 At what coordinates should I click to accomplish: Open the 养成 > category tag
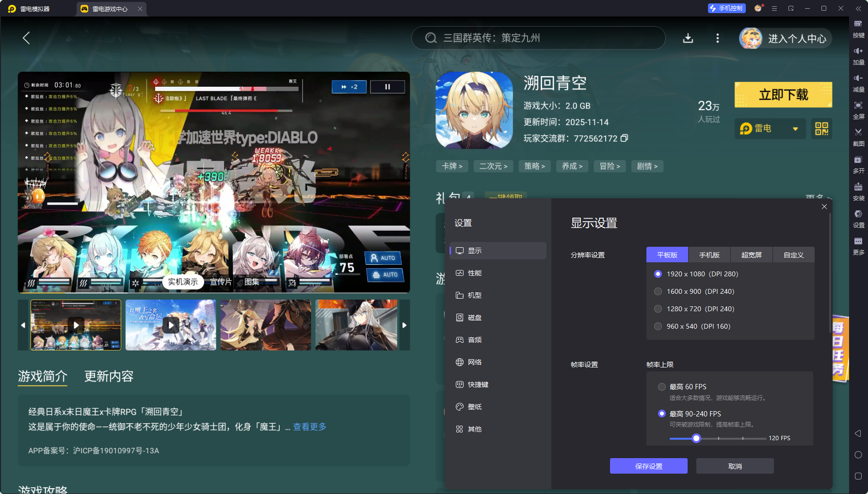(x=572, y=166)
